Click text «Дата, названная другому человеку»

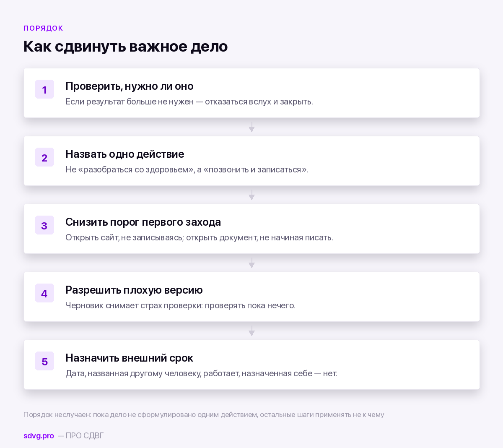133,373
